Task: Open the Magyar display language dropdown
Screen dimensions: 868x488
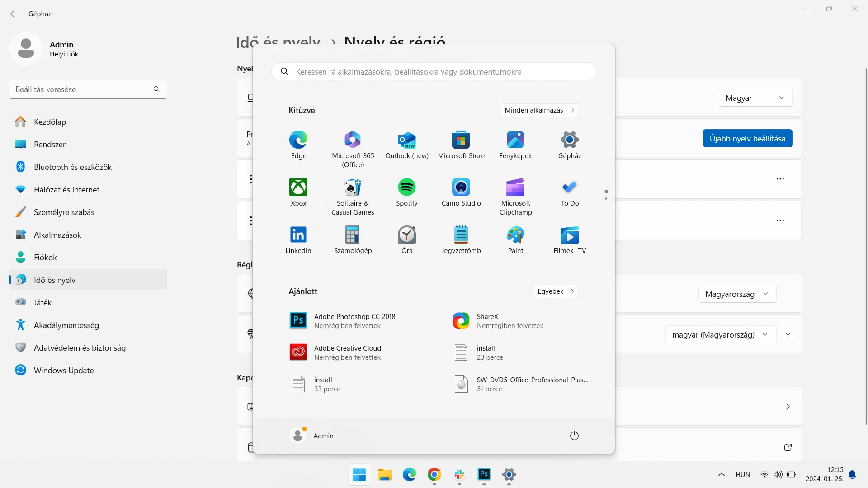Action: point(755,98)
